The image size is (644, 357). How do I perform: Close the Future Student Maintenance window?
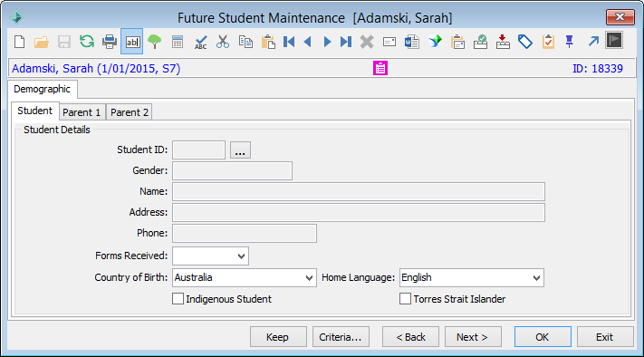point(620,17)
